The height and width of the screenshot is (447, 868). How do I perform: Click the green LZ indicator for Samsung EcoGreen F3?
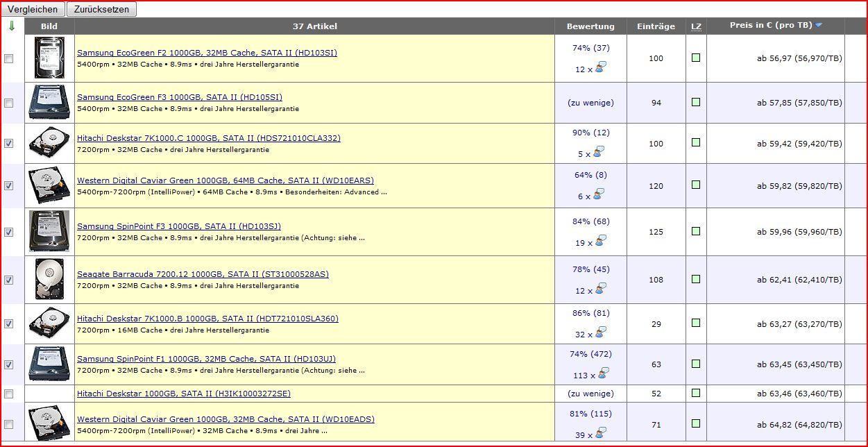(x=696, y=102)
